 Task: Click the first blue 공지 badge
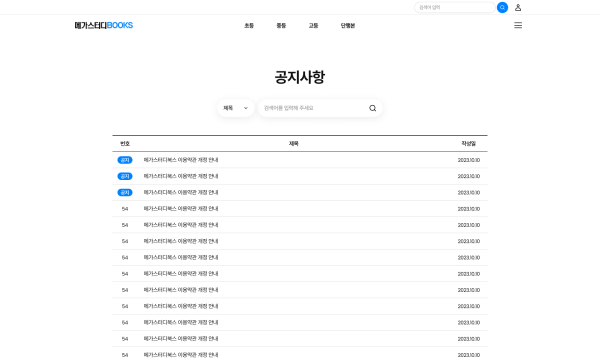[125, 160]
